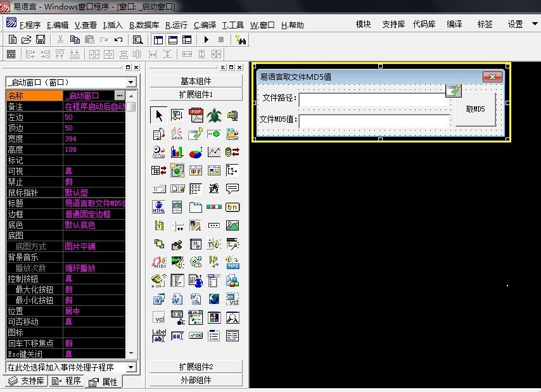Open the dropdown arrow beside 设置

click(535, 24)
